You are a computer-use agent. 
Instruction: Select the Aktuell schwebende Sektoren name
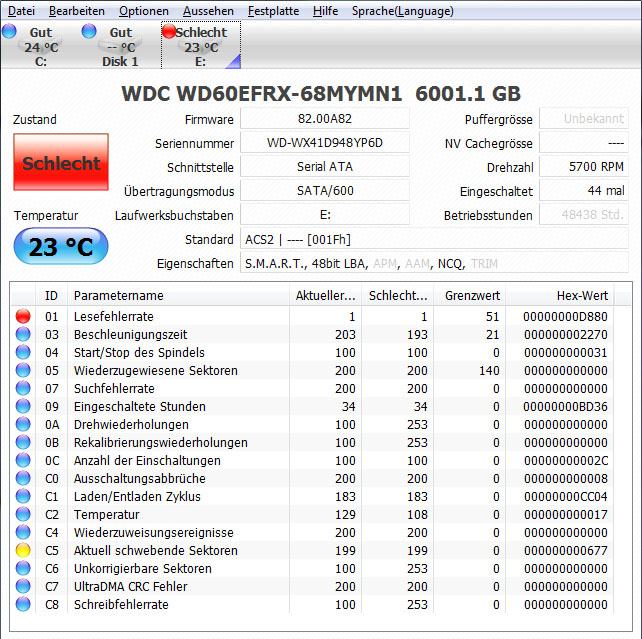coord(156,551)
